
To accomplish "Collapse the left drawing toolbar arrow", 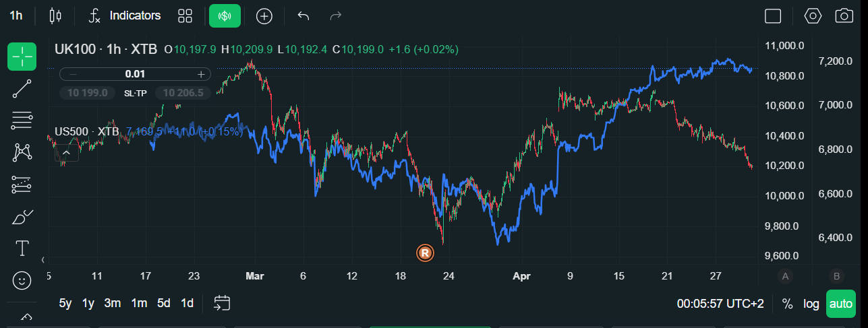I will (x=42, y=259).
